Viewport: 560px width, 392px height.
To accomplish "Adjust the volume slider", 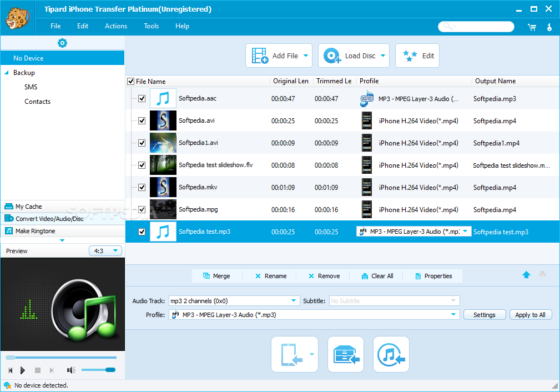I will point(99,370).
